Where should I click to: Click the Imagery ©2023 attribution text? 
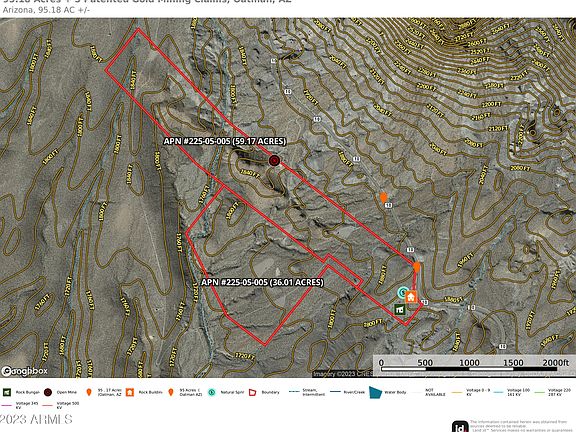pos(342,374)
